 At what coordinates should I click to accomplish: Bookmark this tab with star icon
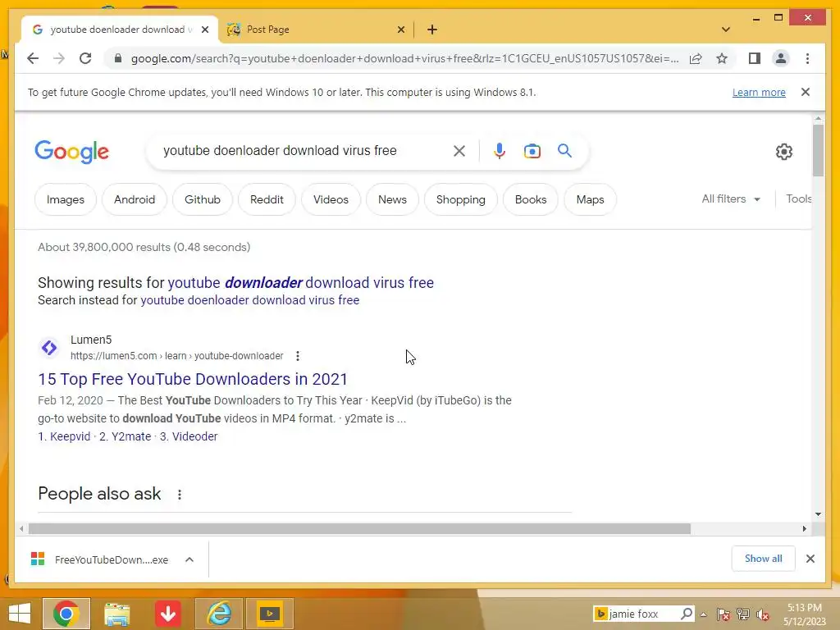722,58
